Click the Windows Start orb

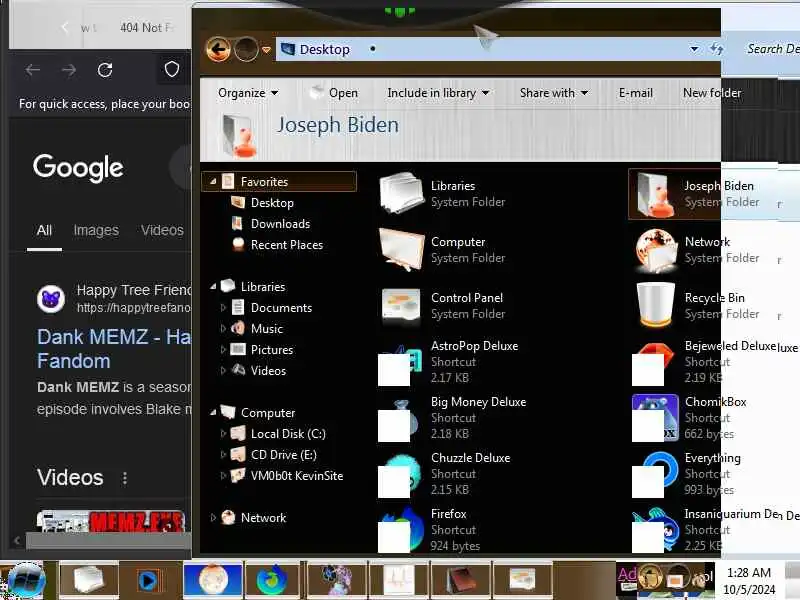click(25, 581)
